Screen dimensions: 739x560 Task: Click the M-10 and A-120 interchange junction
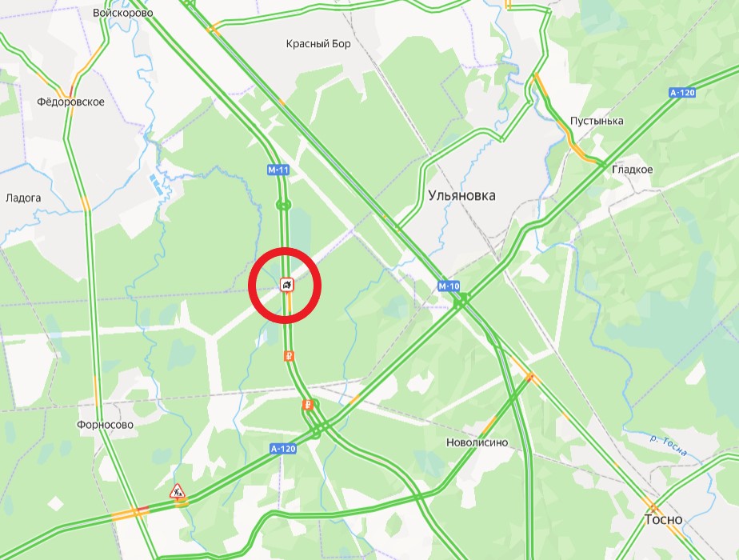pos(462,300)
